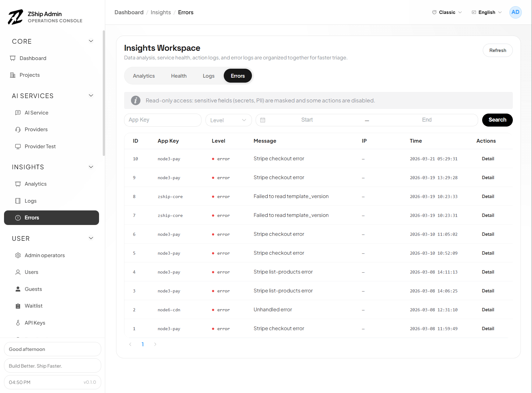Click the Projects building icon
Image resolution: width=532 pixels, height=393 pixels.
[13, 75]
